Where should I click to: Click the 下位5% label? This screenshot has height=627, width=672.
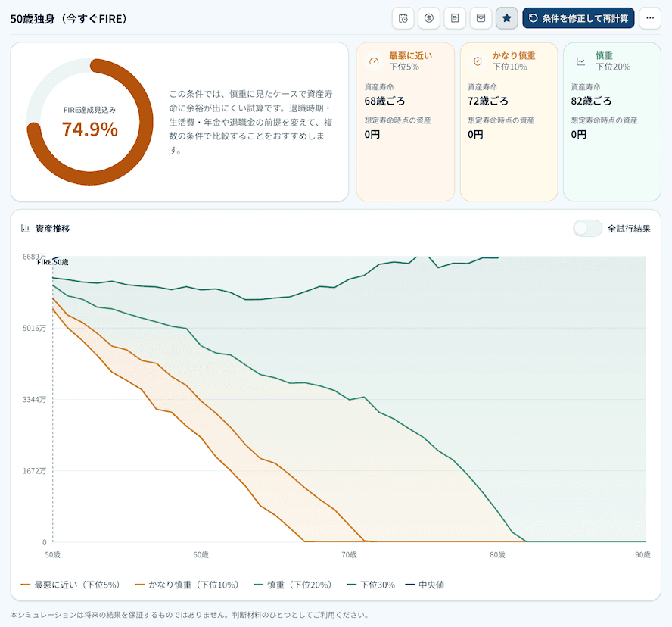tap(404, 67)
